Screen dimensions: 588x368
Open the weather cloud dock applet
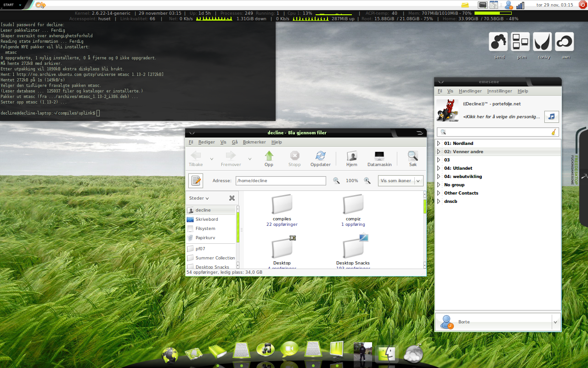pos(413,353)
